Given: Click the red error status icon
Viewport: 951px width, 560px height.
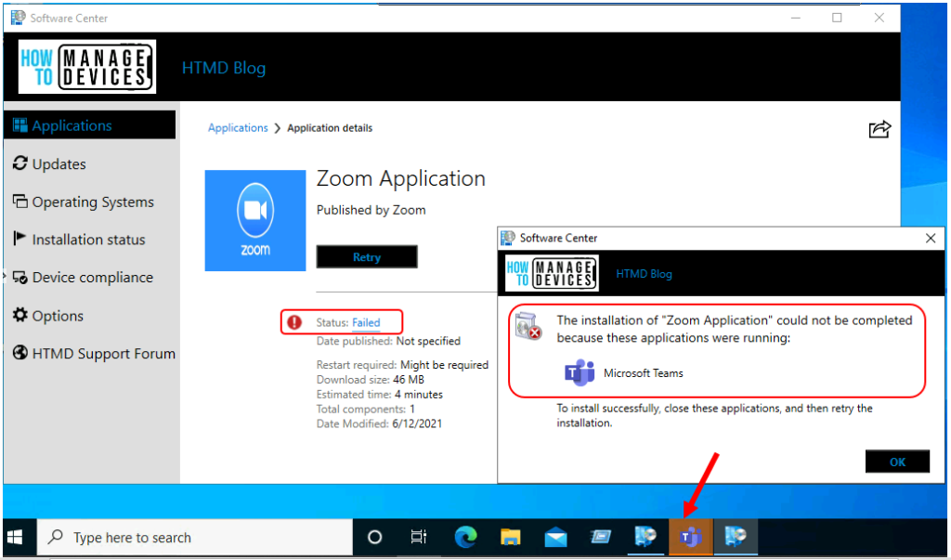Looking at the screenshot, I should click(294, 322).
